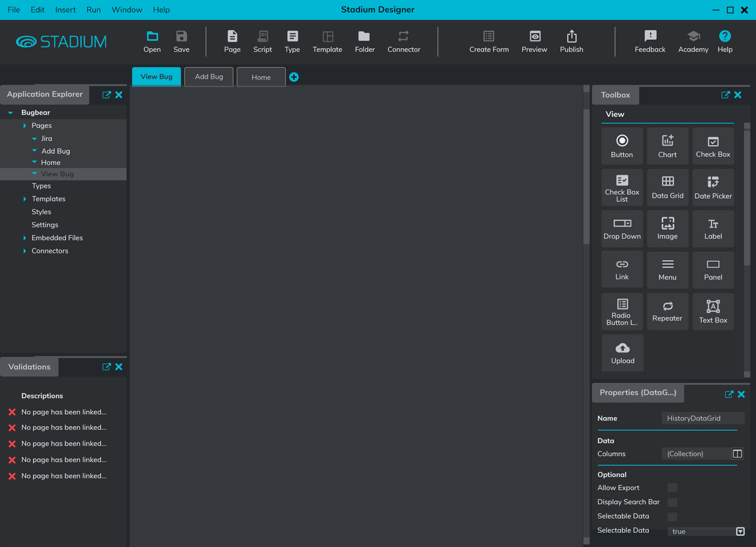Image resolution: width=756 pixels, height=547 pixels.
Task: Expand the Pages node arrow
Action: (25, 126)
